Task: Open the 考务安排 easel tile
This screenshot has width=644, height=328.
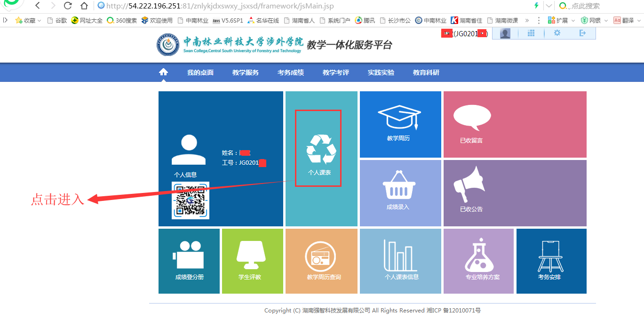Action: pos(551,261)
